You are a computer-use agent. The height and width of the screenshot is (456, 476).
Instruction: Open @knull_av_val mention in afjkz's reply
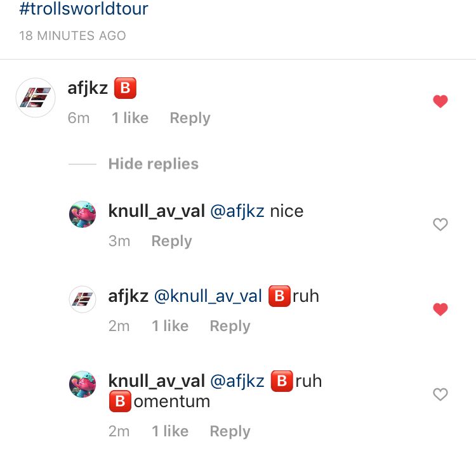pyautogui.click(x=208, y=296)
